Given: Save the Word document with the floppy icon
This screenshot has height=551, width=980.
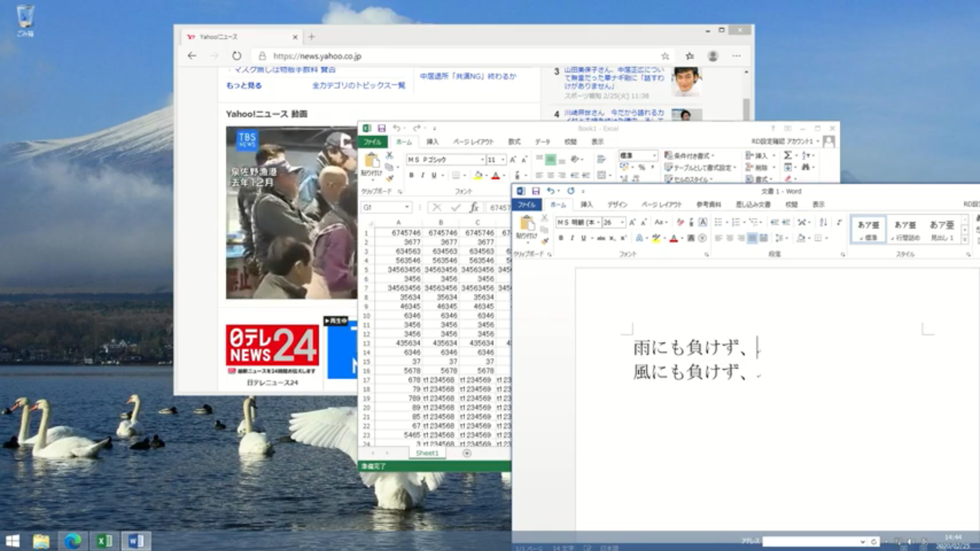Looking at the screenshot, I should [536, 191].
